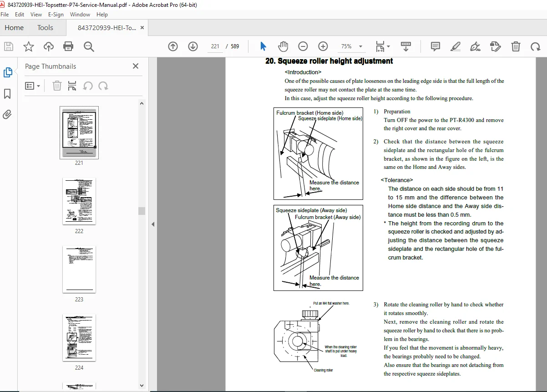The height and width of the screenshot is (392, 547).
Task: Open the Bookmarks sidebar panel
Action: click(x=7, y=94)
